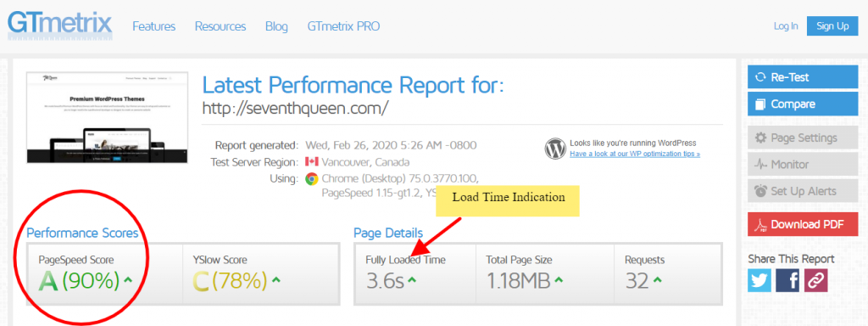Click the Requests 32 value

(x=637, y=281)
